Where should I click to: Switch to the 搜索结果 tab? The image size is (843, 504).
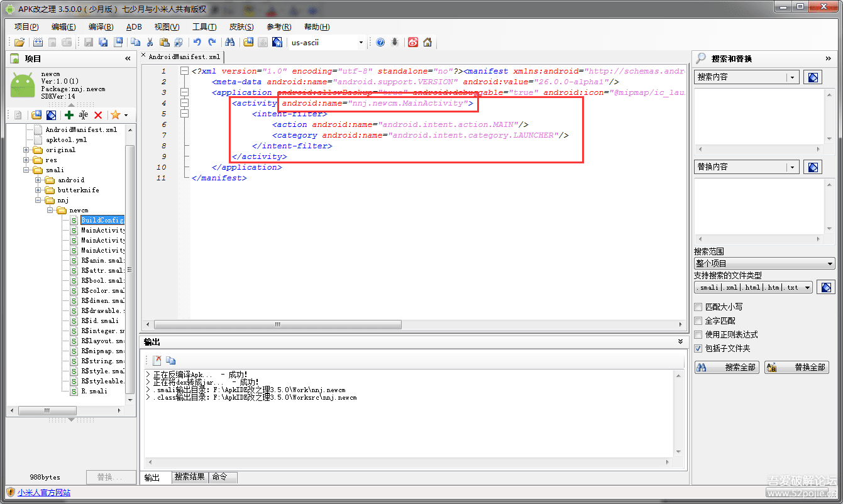(190, 477)
